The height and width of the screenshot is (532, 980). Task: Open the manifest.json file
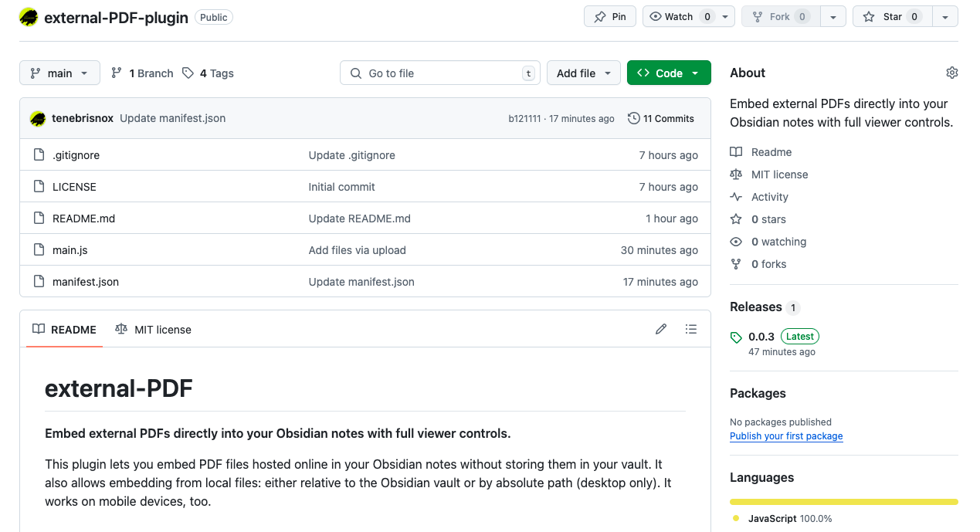pyautogui.click(x=86, y=282)
